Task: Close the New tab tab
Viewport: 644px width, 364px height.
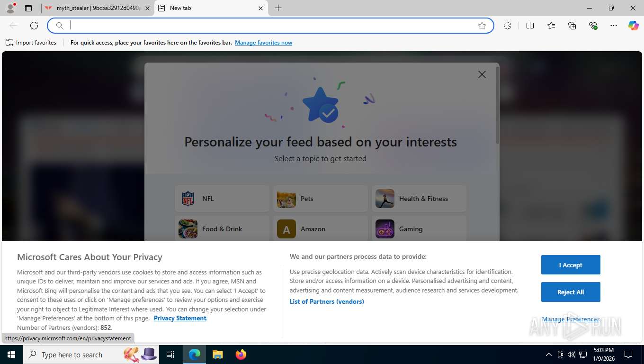Action: coord(261,8)
